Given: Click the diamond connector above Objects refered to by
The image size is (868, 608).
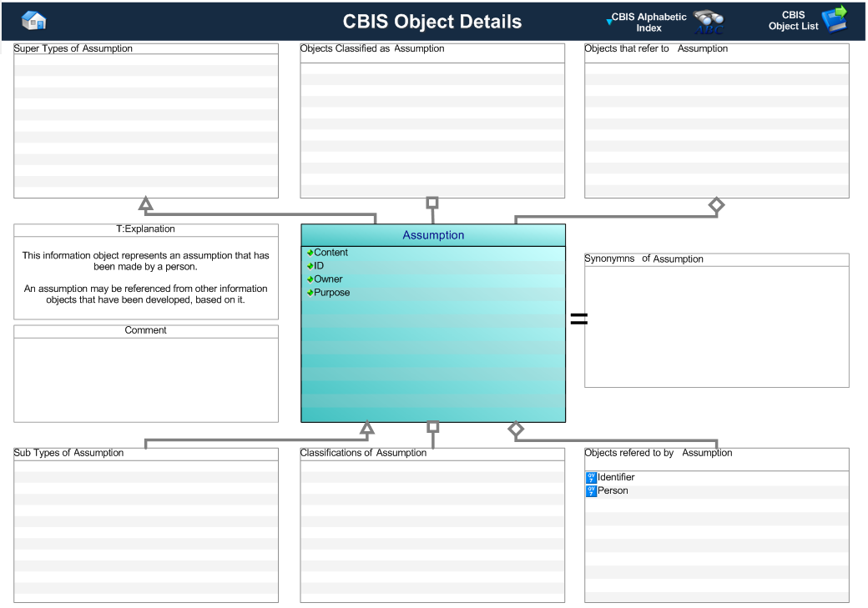Looking at the screenshot, I should click(516, 429).
